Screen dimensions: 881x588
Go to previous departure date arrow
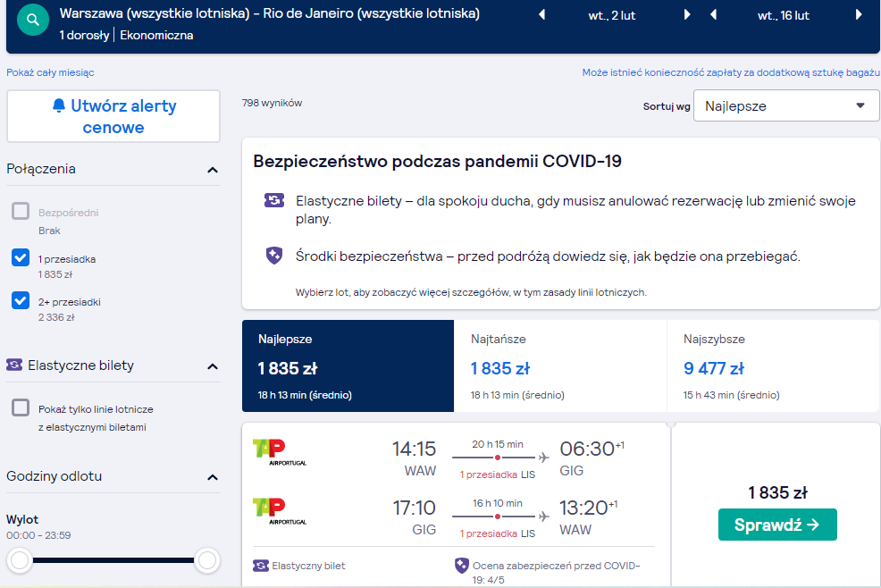pyautogui.click(x=542, y=14)
